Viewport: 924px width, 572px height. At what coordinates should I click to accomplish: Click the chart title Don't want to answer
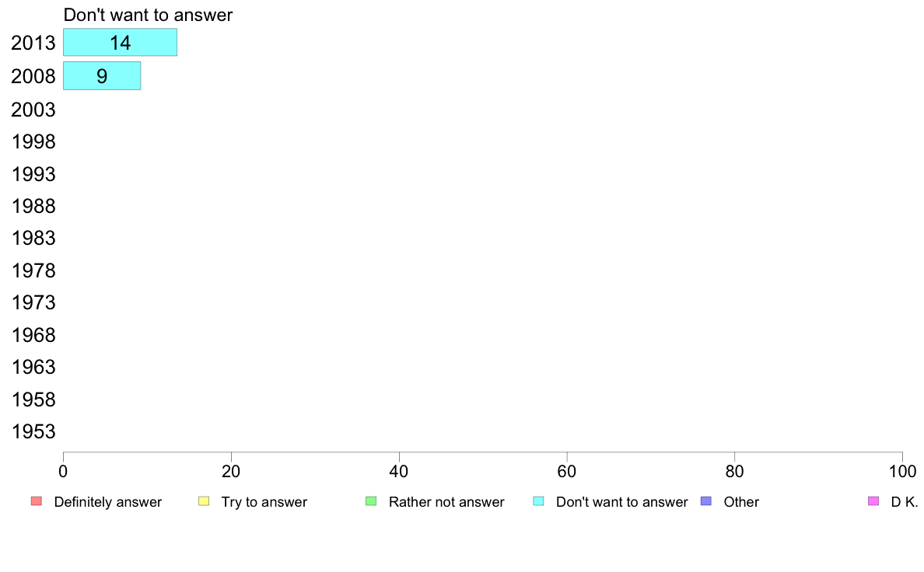tap(148, 15)
